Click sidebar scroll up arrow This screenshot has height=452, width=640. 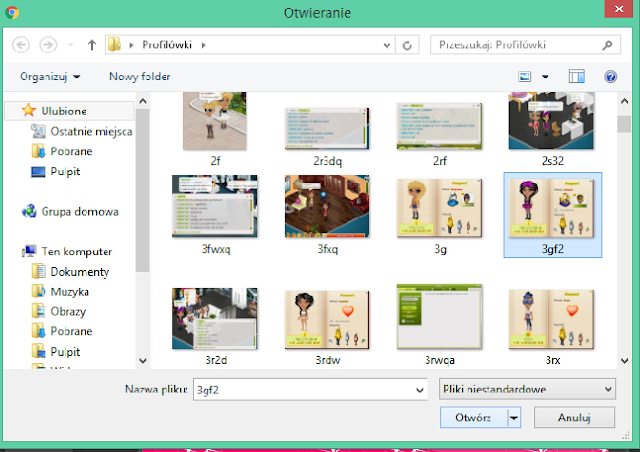[x=142, y=101]
